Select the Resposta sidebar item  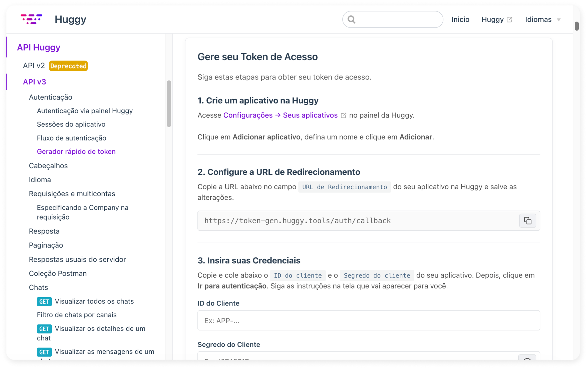(x=44, y=231)
